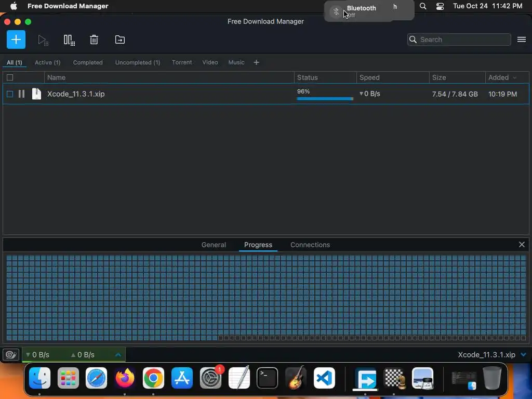Toggle the select all downloads checkbox
The height and width of the screenshot is (399, 532).
coord(10,77)
